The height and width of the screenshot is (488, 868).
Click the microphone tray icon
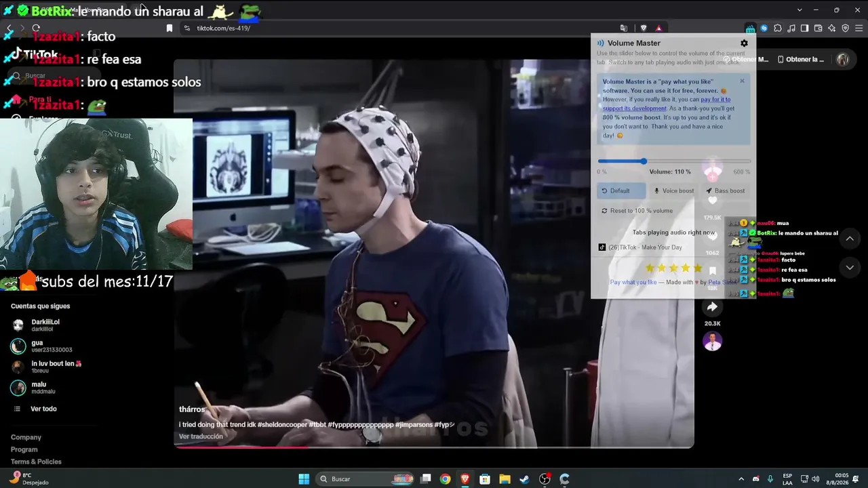point(771,479)
